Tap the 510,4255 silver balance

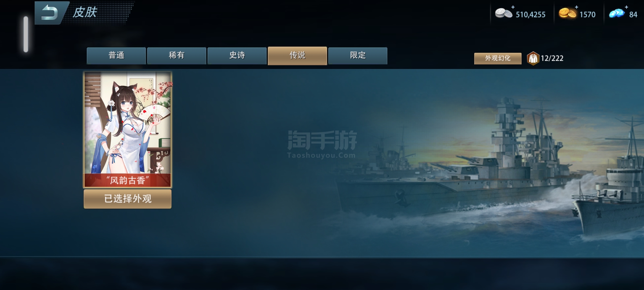click(530, 15)
